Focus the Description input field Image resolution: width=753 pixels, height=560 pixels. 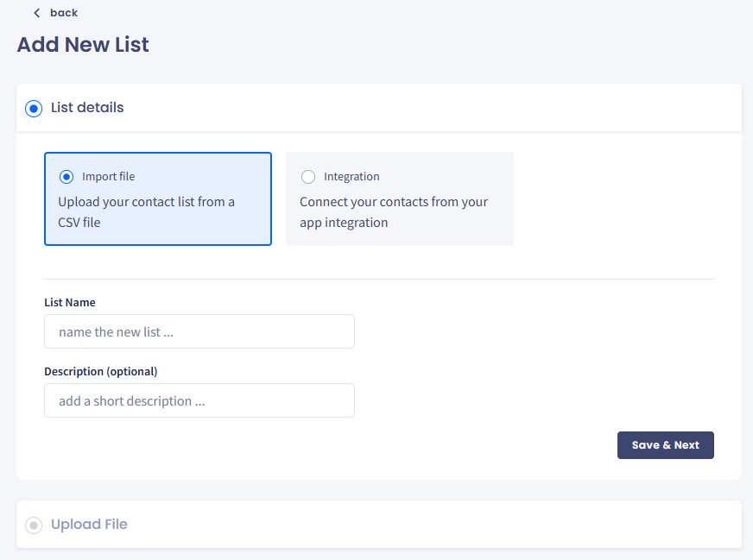click(199, 400)
